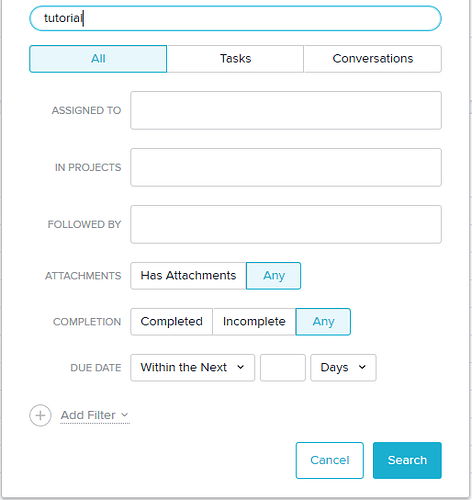Select the All search tab
Image resolution: width=472 pixels, height=500 pixels.
click(x=98, y=59)
